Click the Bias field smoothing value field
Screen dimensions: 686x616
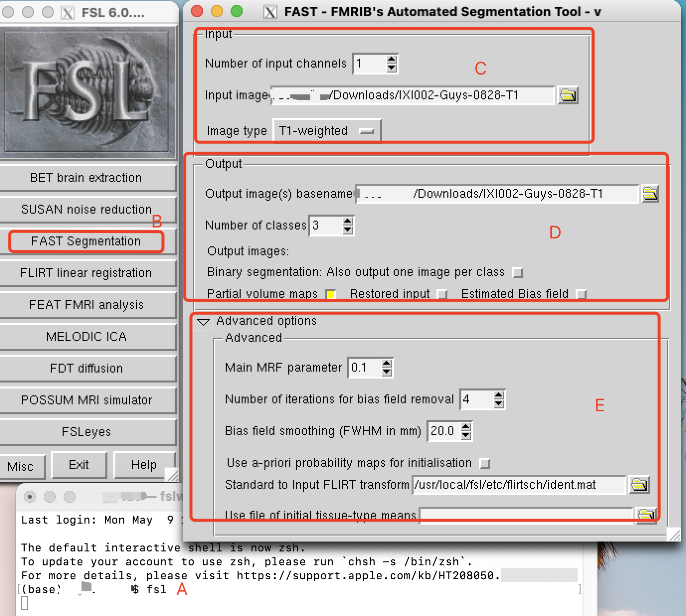point(444,431)
